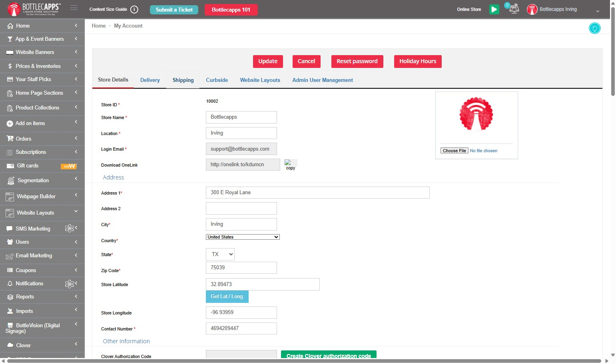The image size is (616, 364).
Task: Click the Gift cards icon
Action: pyautogui.click(x=10, y=166)
